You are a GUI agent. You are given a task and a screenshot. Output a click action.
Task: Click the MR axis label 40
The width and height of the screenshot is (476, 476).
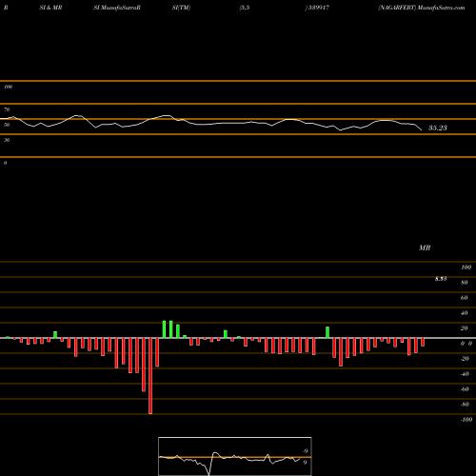click(x=465, y=313)
